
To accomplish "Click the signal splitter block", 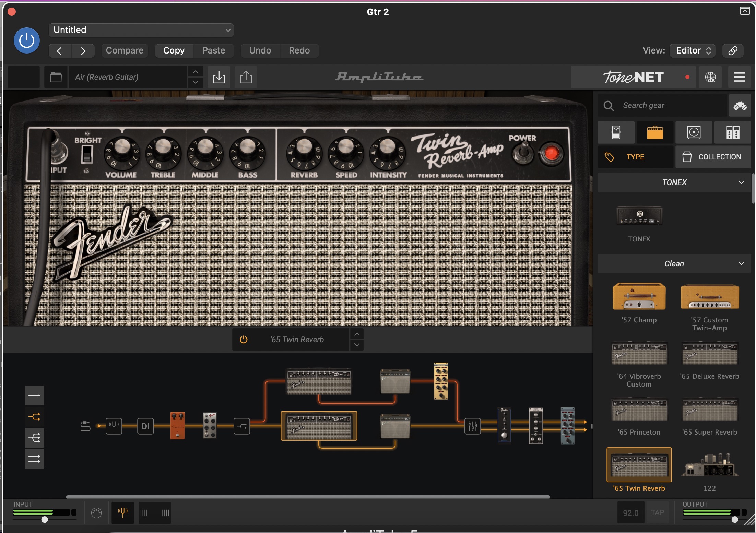I will [242, 426].
